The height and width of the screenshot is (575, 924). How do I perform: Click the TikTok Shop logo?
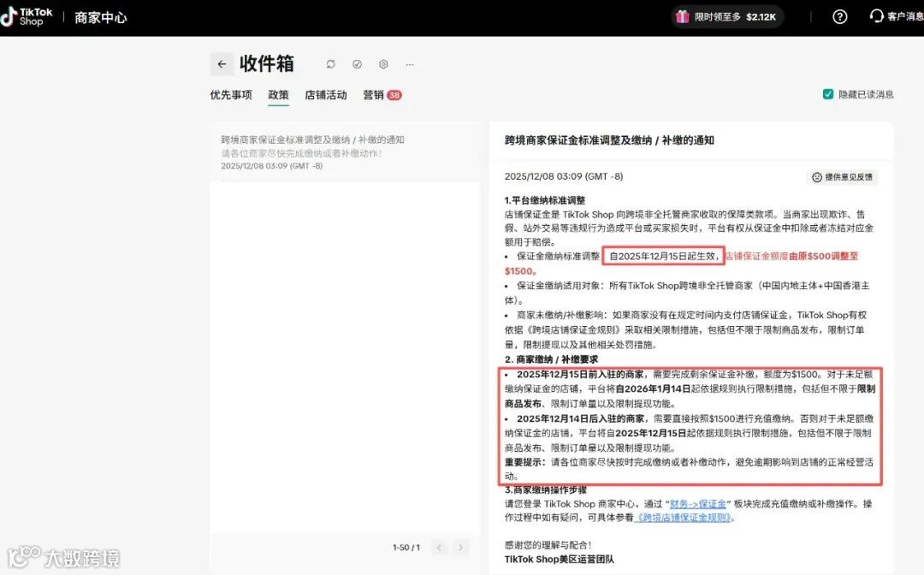pos(27,16)
